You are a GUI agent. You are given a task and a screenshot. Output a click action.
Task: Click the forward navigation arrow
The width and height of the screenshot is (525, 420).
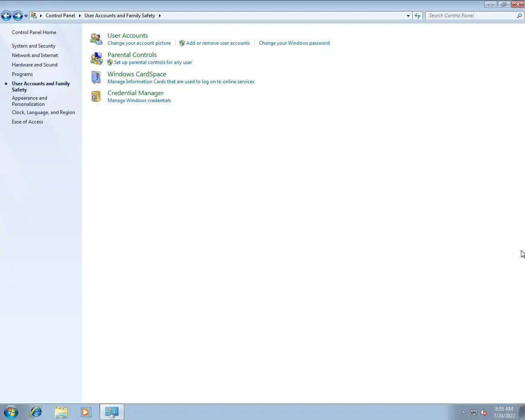(18, 16)
